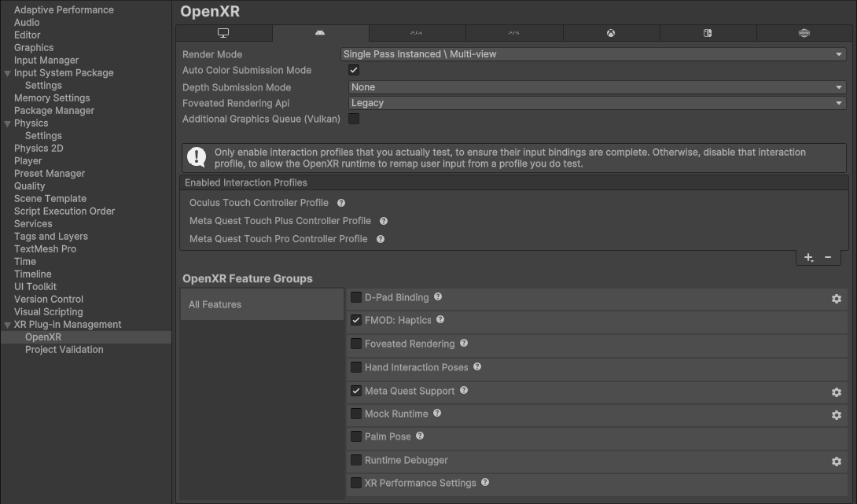Viewport: 857px width, 504px height.
Task: Open Audio settings in sidebar
Action: (27, 23)
